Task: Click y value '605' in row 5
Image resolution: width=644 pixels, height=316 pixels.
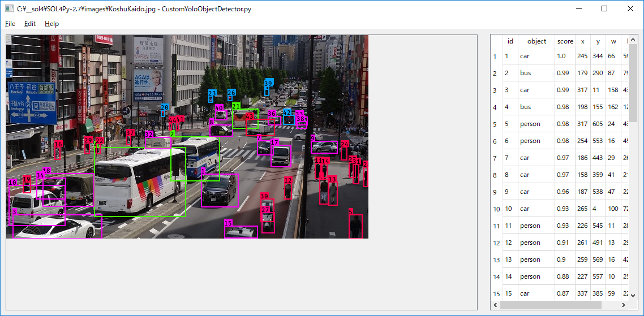Action: 598,124
